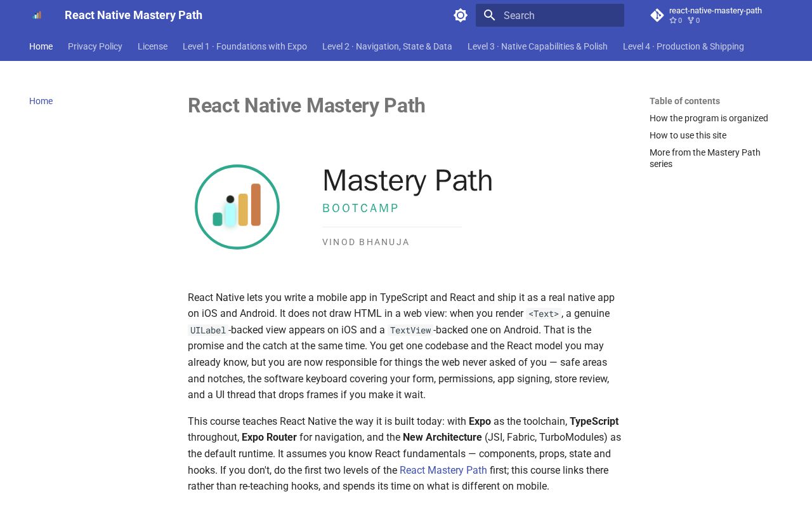Focus the Search input field
The image size is (812, 508).
tap(550, 15)
